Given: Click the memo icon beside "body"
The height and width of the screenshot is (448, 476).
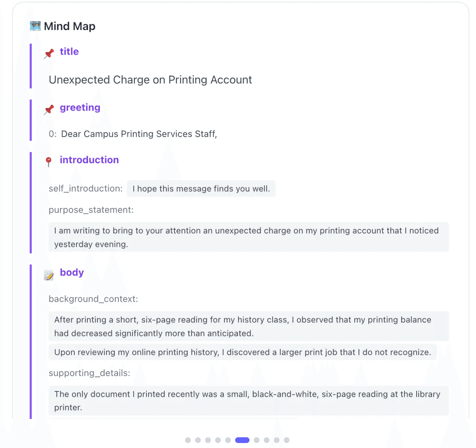Looking at the screenshot, I should [49, 275].
